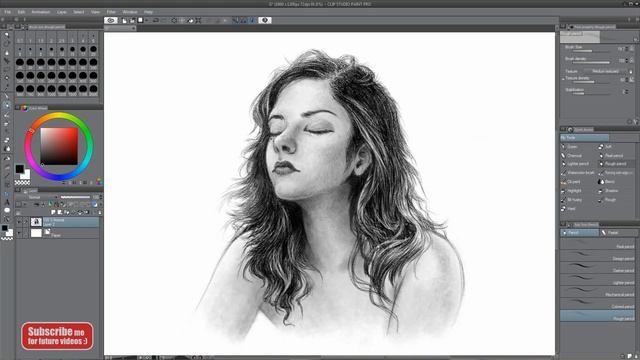Viewport: 640px width, 360px height.
Task: Click the wrench icon in Tool property
Action: pos(636,122)
